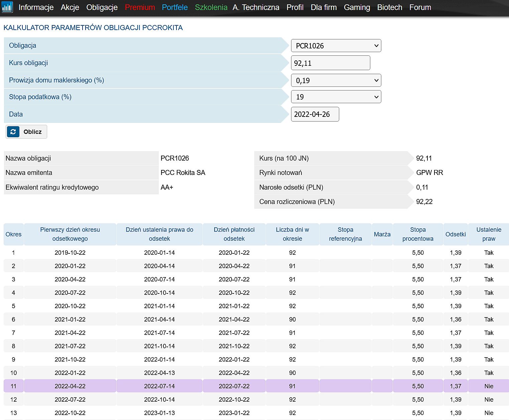Click the GPW RR market value

pyautogui.click(x=429, y=173)
